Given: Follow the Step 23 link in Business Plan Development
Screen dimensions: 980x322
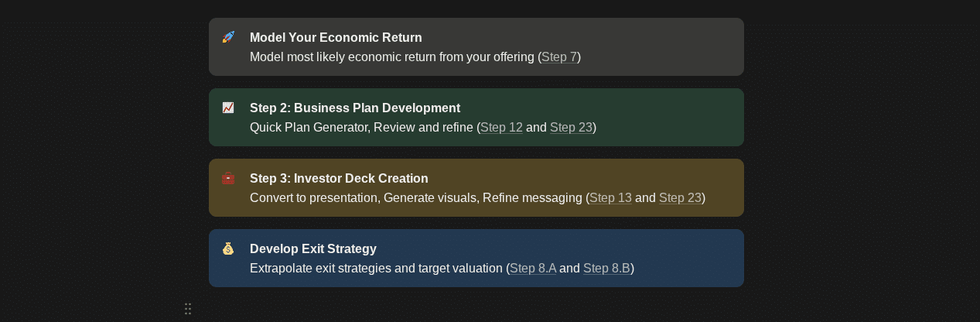Looking at the screenshot, I should pyautogui.click(x=571, y=127).
